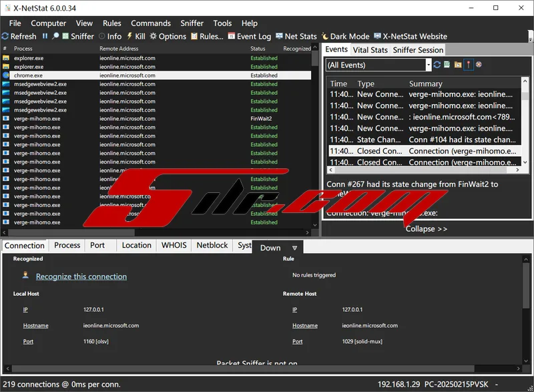
Task: Start the Sniffer from the toolbar
Action: point(78,37)
